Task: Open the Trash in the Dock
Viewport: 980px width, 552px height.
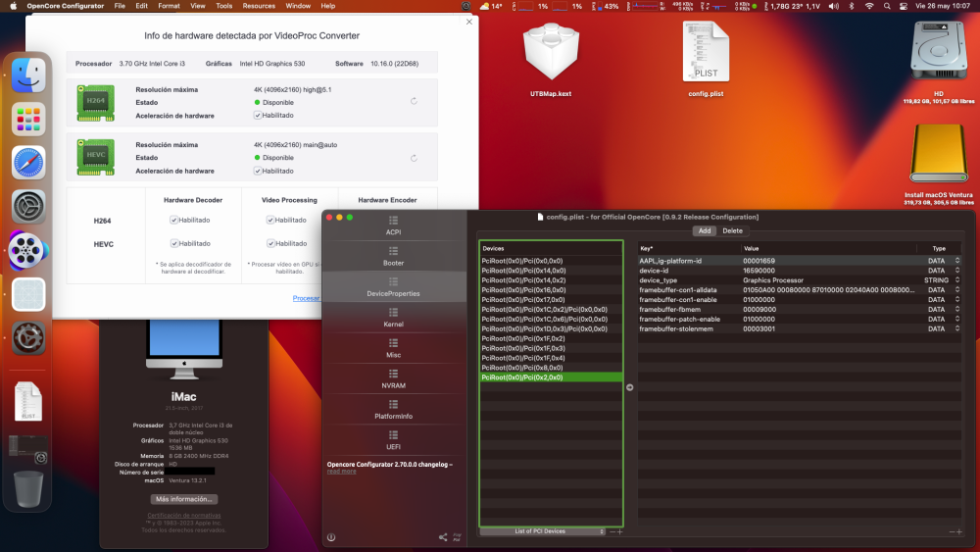Action: click(x=28, y=489)
